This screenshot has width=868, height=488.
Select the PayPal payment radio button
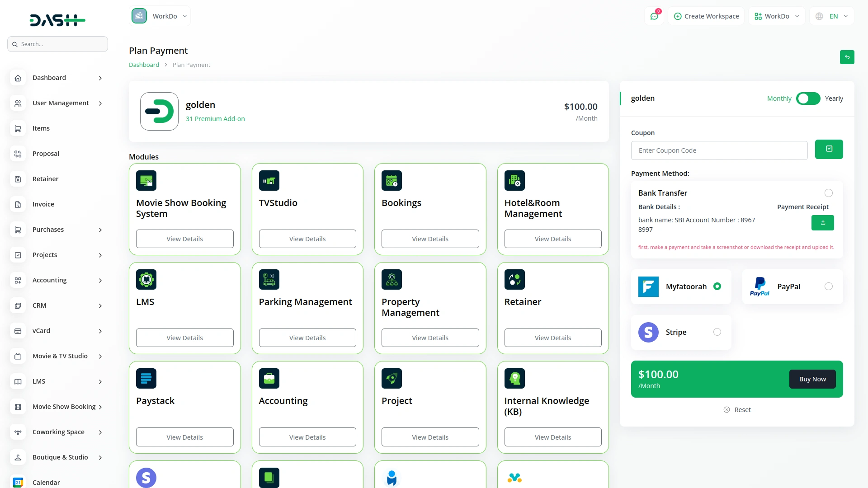tap(828, 286)
